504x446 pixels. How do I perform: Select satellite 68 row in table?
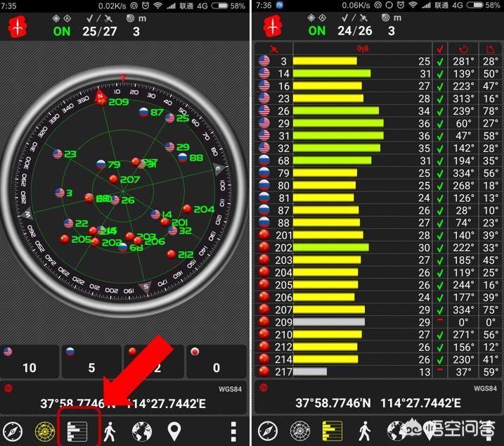378,160
